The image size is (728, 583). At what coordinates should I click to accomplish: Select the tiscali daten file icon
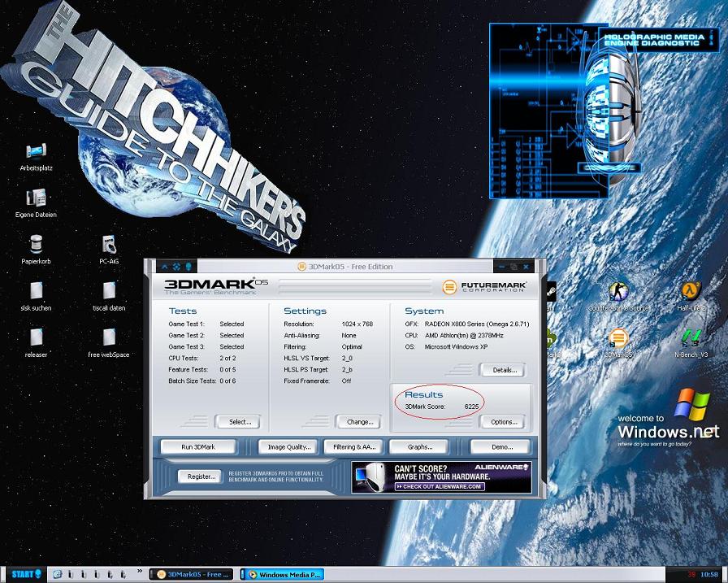click(x=109, y=296)
